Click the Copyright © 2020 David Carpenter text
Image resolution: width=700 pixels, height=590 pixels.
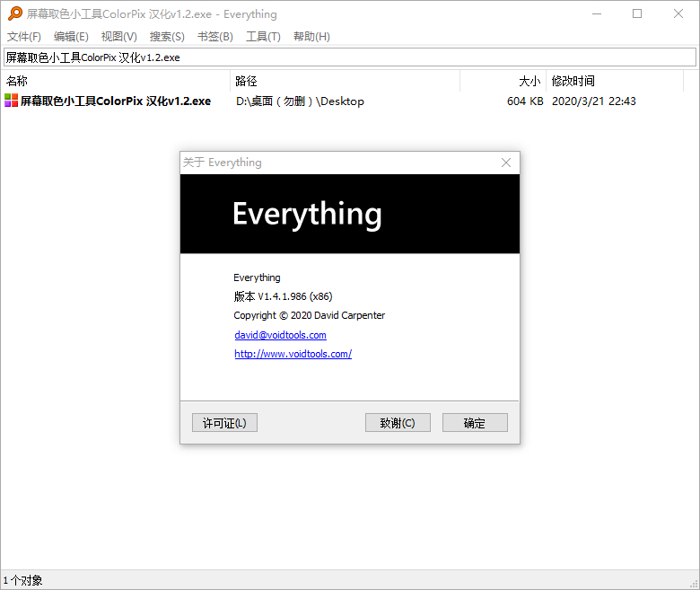tap(309, 315)
